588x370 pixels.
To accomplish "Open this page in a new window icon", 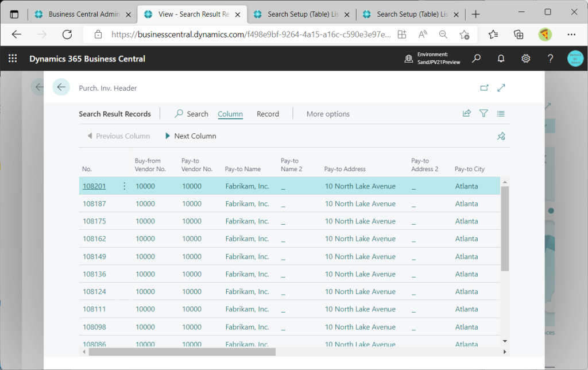I will point(484,88).
